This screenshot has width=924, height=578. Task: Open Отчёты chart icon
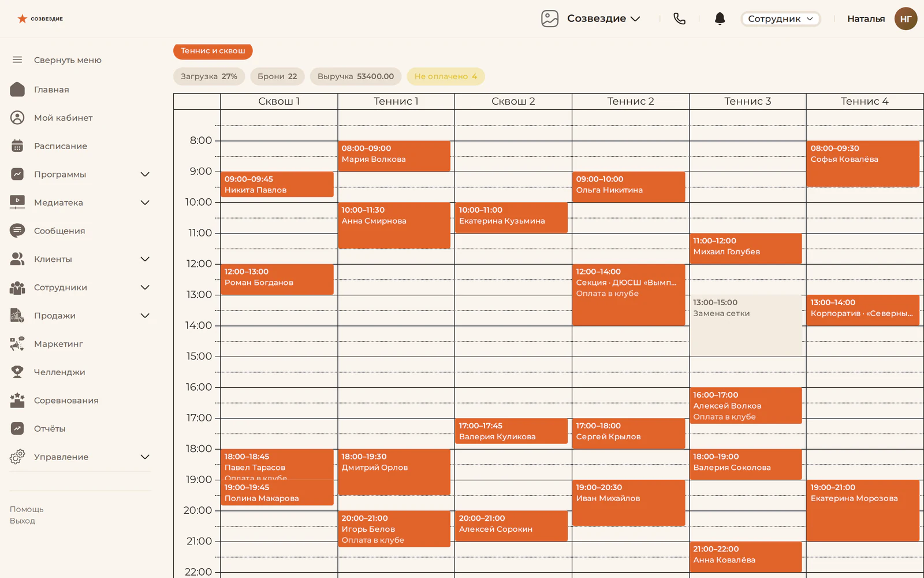click(x=17, y=428)
